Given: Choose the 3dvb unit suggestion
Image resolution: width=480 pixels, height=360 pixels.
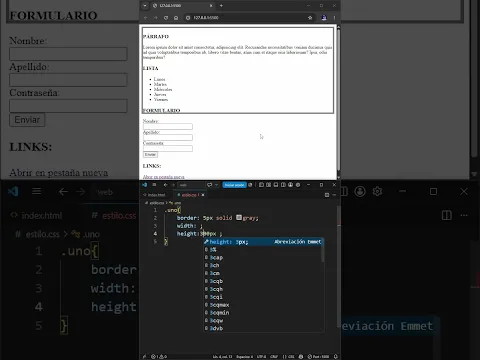Looking at the screenshot, I should tap(263, 328).
